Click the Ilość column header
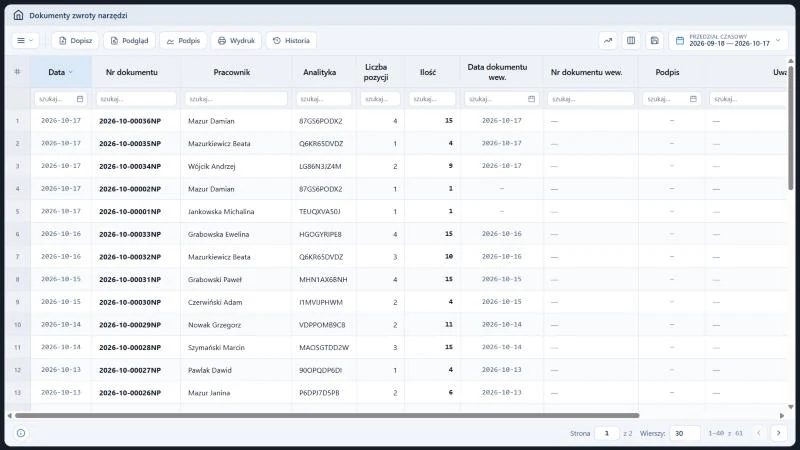 428,72
